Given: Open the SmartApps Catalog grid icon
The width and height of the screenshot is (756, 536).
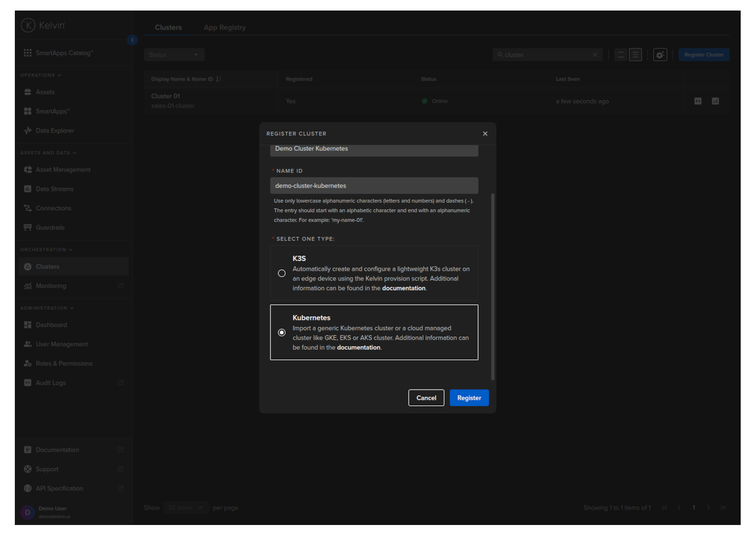Looking at the screenshot, I should 28,53.
